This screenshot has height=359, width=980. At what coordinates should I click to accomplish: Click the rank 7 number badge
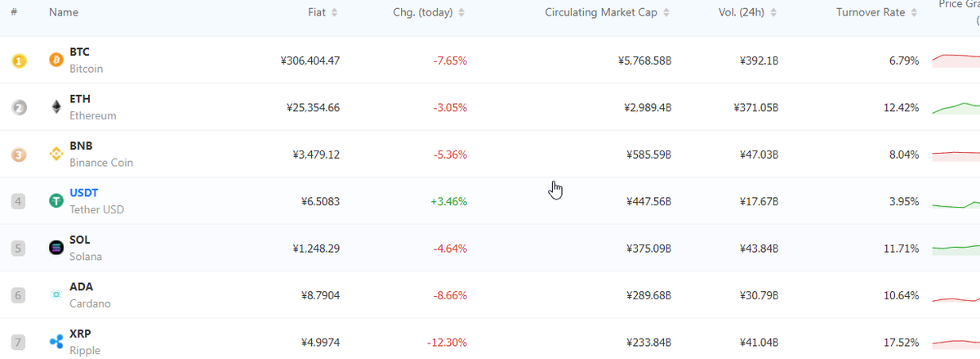pyautogui.click(x=19, y=342)
